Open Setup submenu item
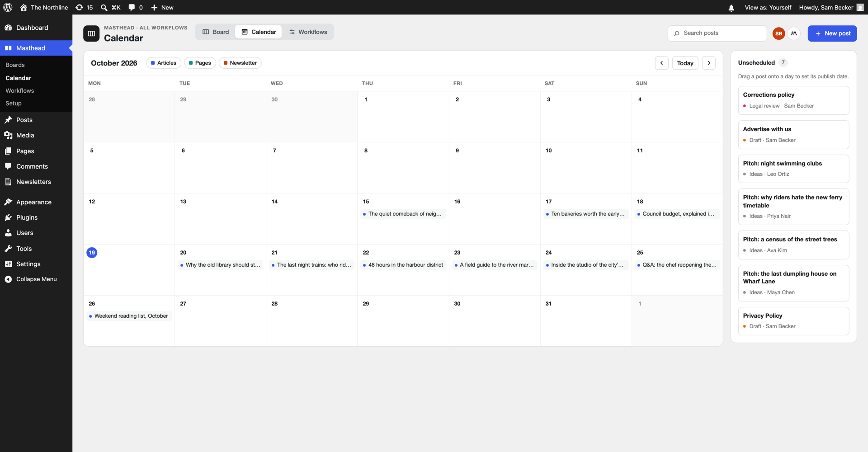This screenshot has height=452, width=868. pos(14,104)
